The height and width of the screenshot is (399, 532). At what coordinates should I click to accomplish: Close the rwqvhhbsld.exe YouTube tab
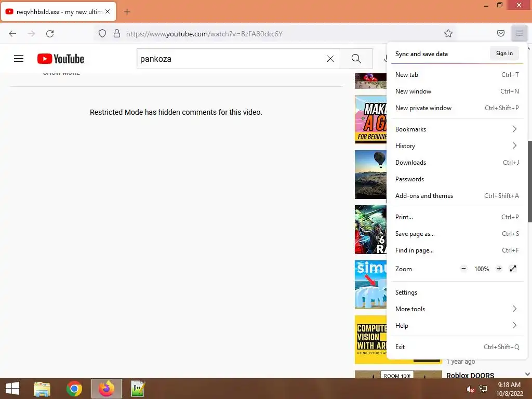[108, 11]
